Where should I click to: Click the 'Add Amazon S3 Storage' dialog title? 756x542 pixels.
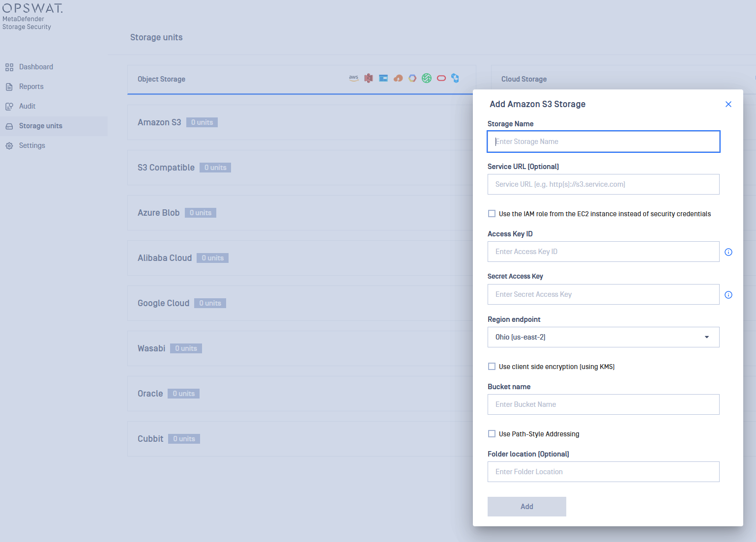pyautogui.click(x=538, y=104)
